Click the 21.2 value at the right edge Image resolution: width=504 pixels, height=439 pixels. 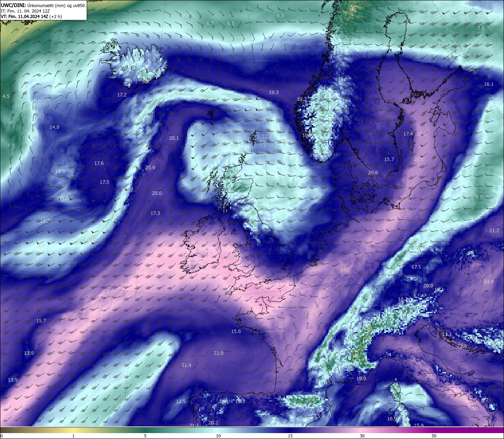tap(494, 231)
